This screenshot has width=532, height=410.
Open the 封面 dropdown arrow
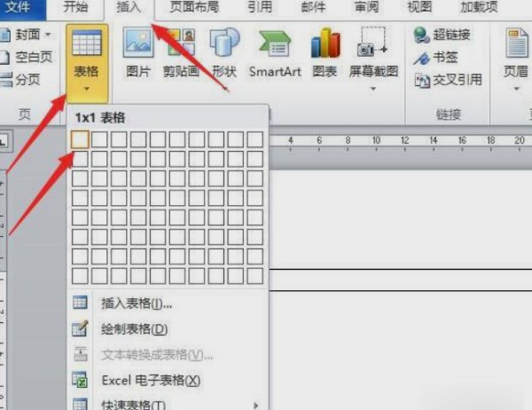pyautogui.click(x=48, y=35)
